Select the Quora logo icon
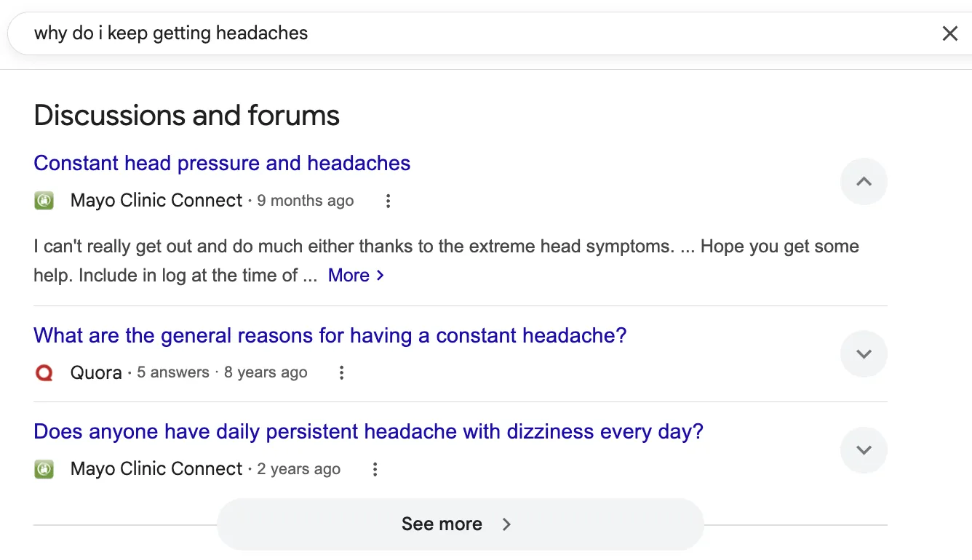 (44, 372)
